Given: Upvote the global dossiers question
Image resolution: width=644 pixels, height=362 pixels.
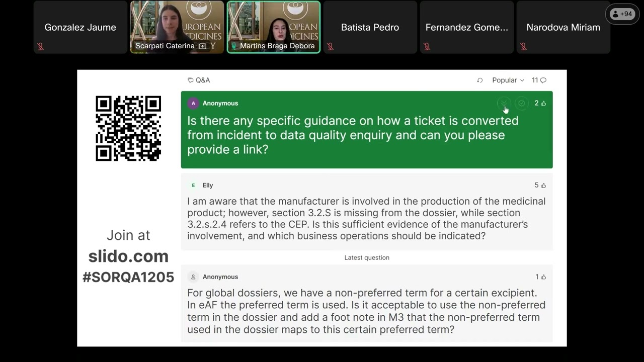Looking at the screenshot, I should coord(543,277).
